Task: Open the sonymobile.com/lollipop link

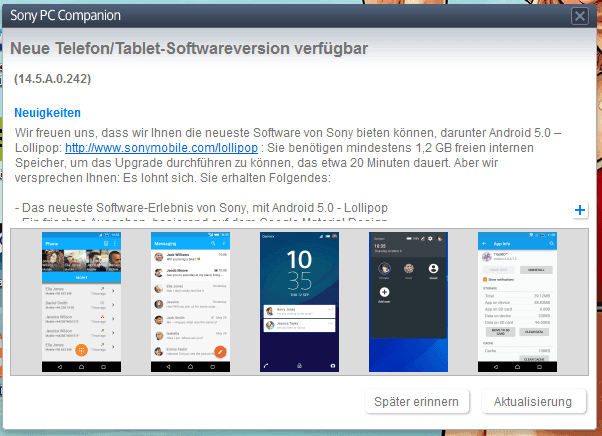Action: click(161, 148)
